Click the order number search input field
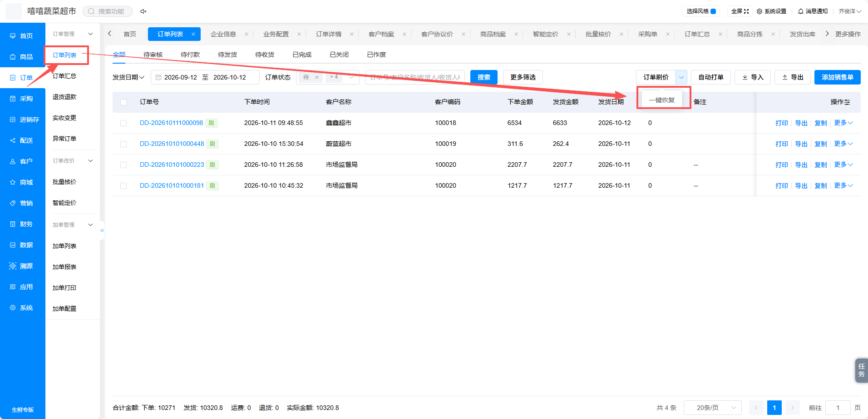The image size is (868, 419). 415,77
